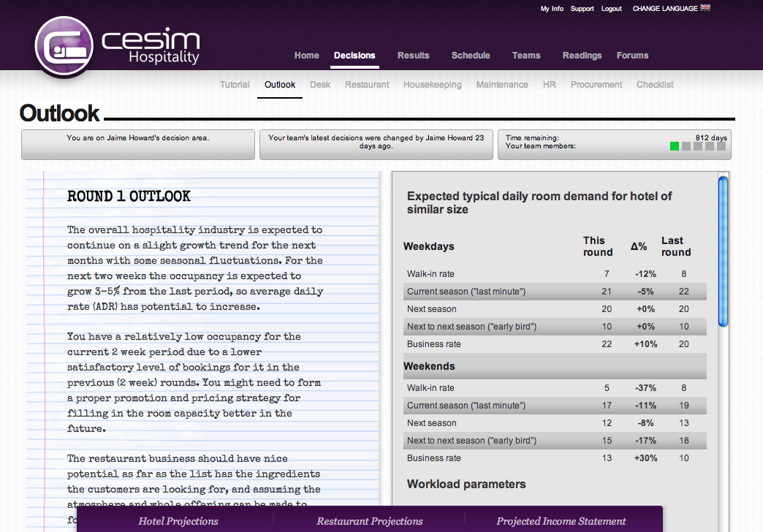Click the weekend Next season -8% value
Screen dimensions: 763x532
point(645,423)
